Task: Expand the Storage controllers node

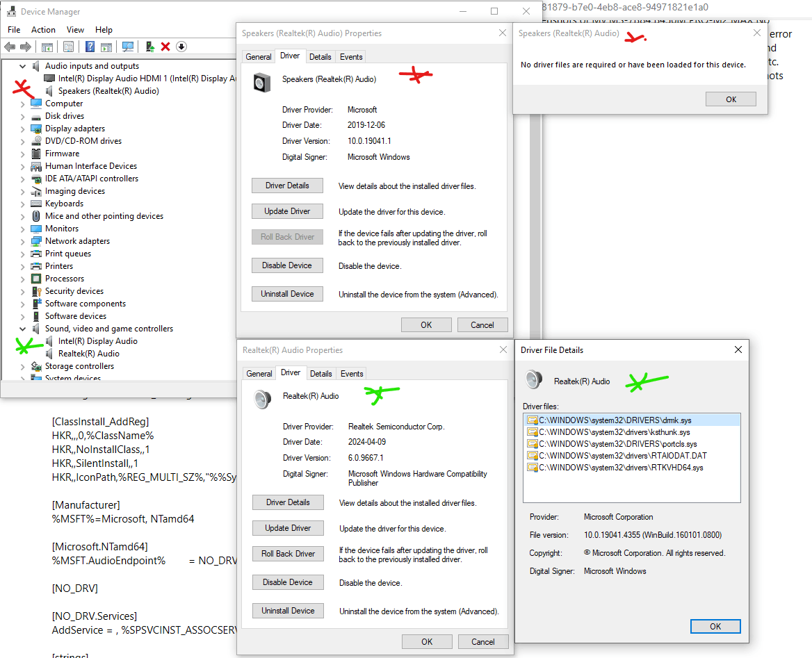Action: coord(22,367)
